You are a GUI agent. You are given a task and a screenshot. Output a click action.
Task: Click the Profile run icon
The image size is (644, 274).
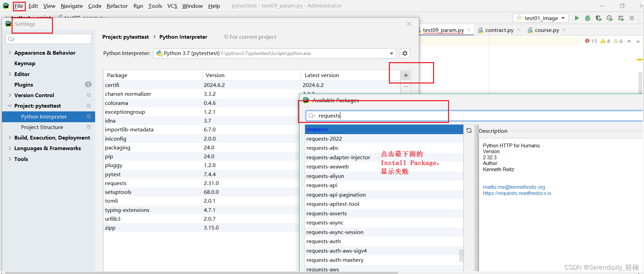coord(610,18)
